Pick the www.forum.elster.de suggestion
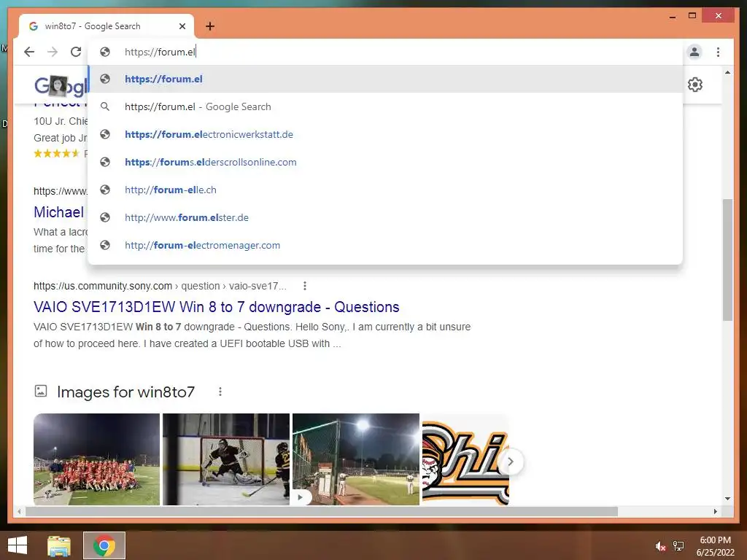This screenshot has height=560, width=747. click(385, 217)
